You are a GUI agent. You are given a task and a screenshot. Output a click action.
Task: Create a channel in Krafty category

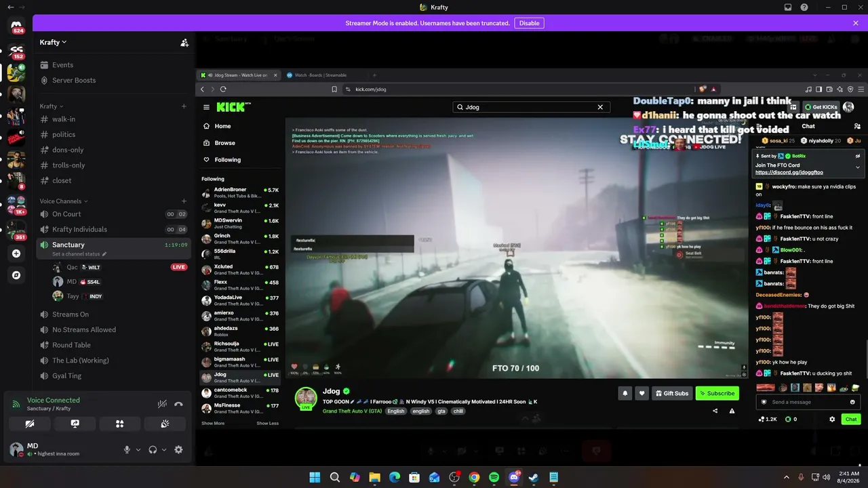click(x=184, y=106)
